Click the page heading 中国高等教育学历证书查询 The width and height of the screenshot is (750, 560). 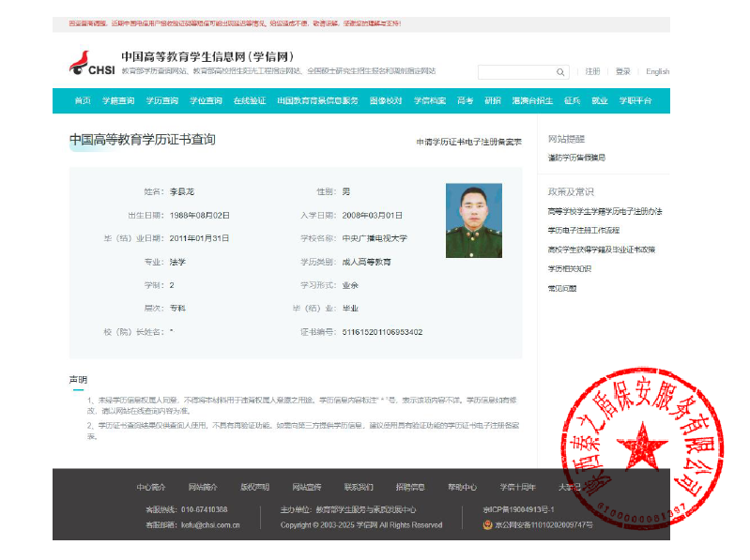pos(143,139)
